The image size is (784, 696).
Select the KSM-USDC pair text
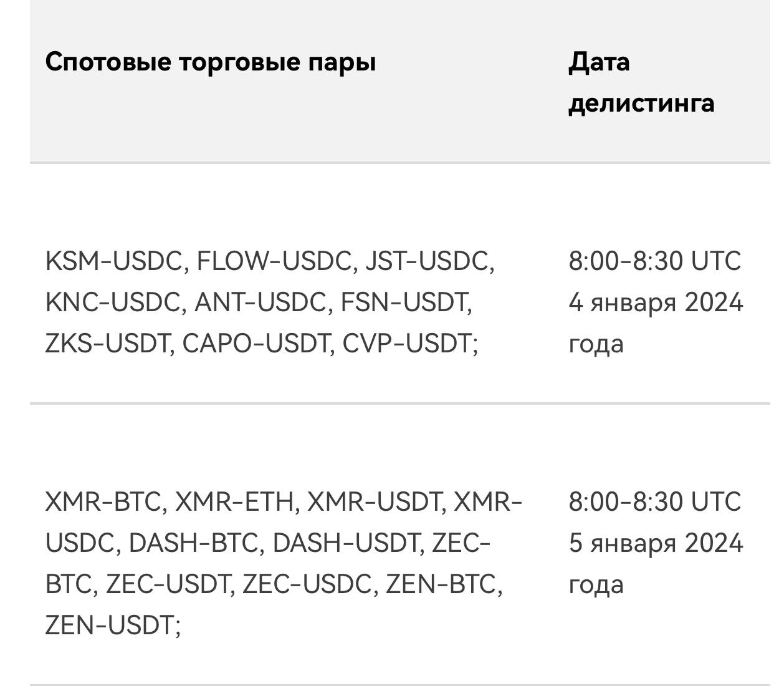[113, 261]
